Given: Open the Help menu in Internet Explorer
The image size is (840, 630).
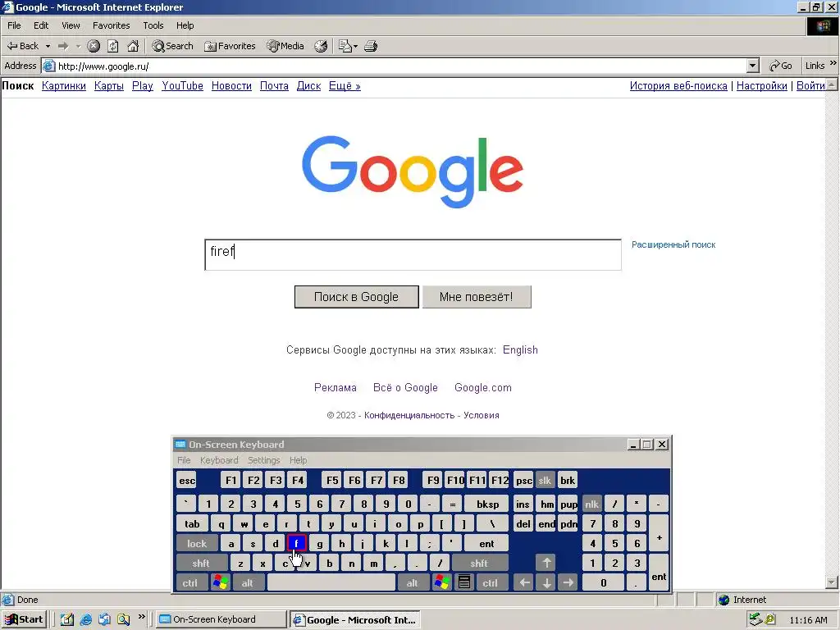Looking at the screenshot, I should (185, 25).
